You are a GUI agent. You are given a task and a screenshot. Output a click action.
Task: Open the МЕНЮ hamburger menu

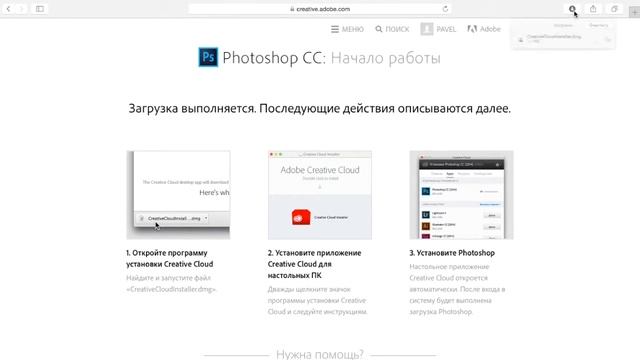[347, 29]
